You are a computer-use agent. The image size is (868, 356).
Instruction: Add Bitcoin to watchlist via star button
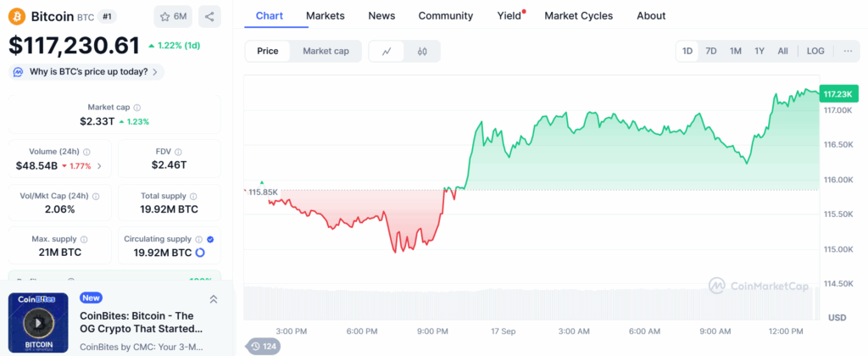173,16
